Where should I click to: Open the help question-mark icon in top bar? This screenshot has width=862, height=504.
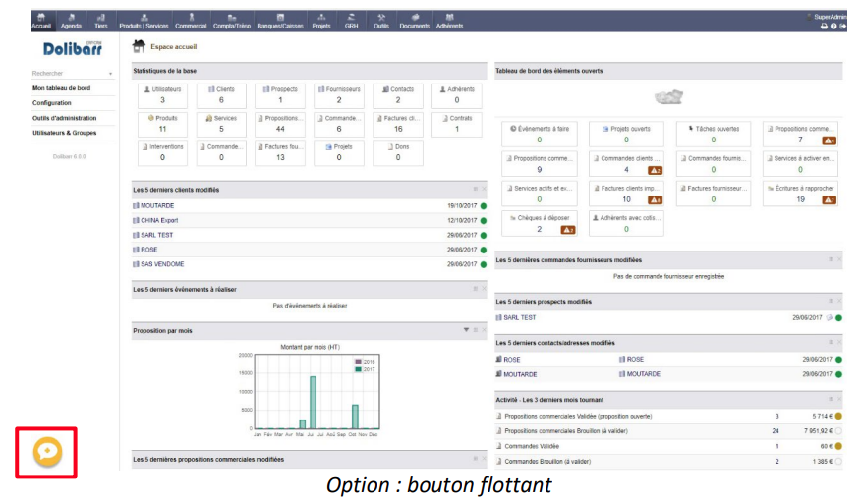[x=833, y=26]
